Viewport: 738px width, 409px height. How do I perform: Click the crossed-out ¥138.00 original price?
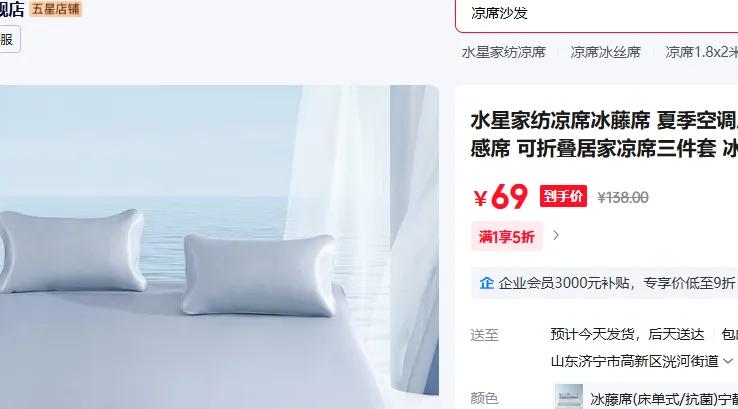pos(623,198)
